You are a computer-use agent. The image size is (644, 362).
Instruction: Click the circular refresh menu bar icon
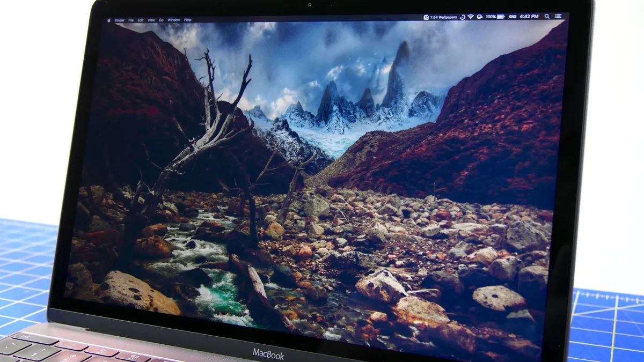pyautogui.click(x=463, y=17)
